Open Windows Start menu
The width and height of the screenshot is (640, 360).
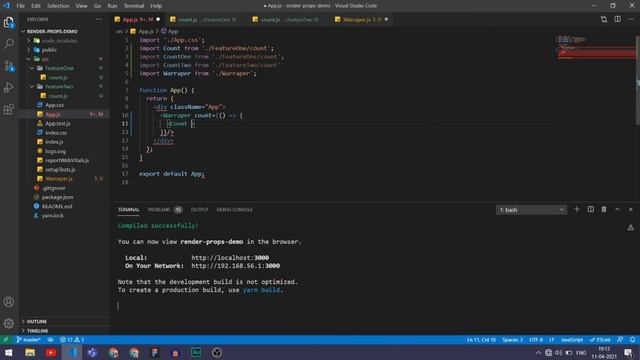tap(8, 352)
